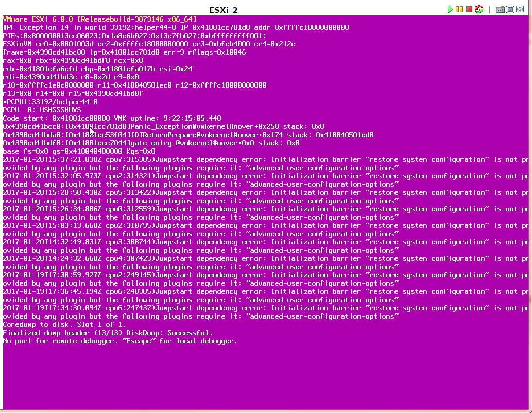Click the rax=0x0 rbx register line
Viewport: 532px width, 413px height.
[73, 60]
